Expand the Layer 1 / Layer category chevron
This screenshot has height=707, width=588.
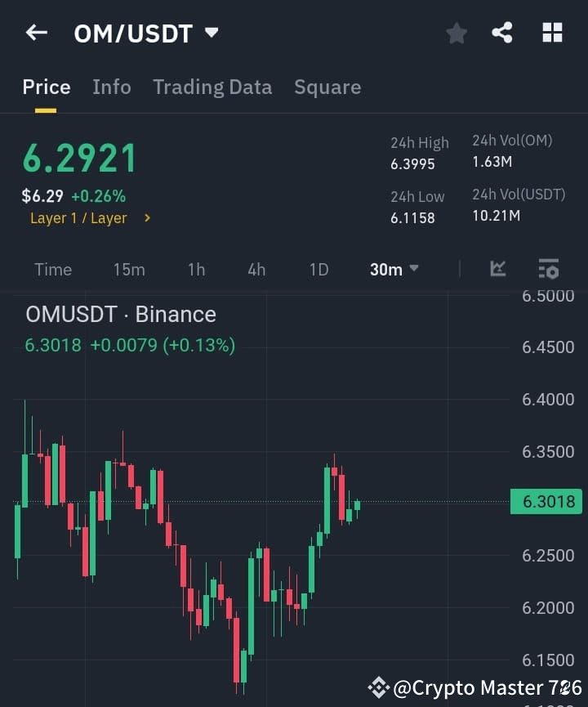coord(147,218)
